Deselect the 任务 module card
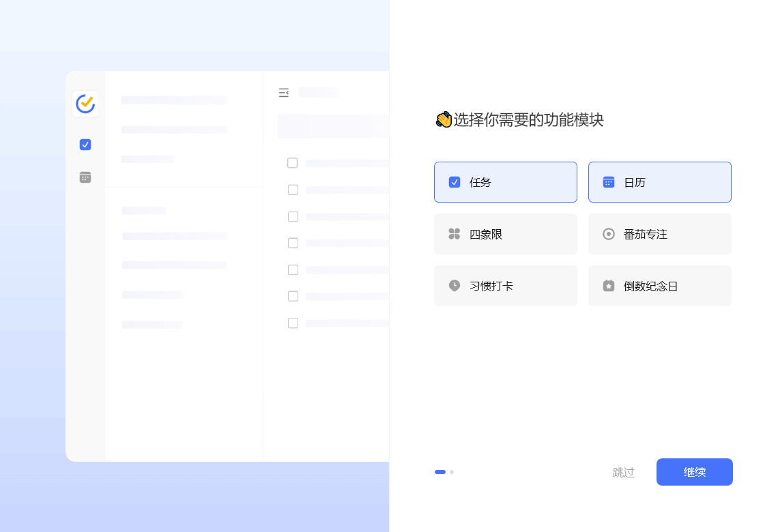The image size is (778, 532). coord(506,182)
